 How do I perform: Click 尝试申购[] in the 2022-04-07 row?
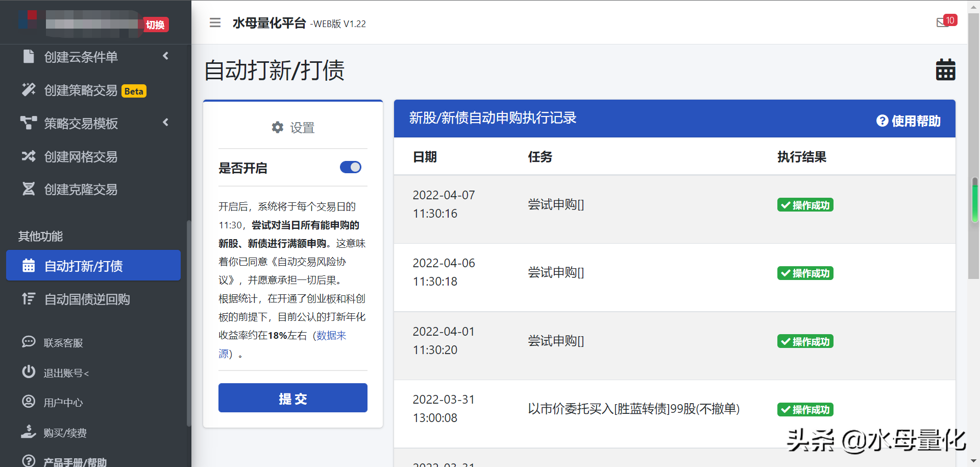click(556, 204)
